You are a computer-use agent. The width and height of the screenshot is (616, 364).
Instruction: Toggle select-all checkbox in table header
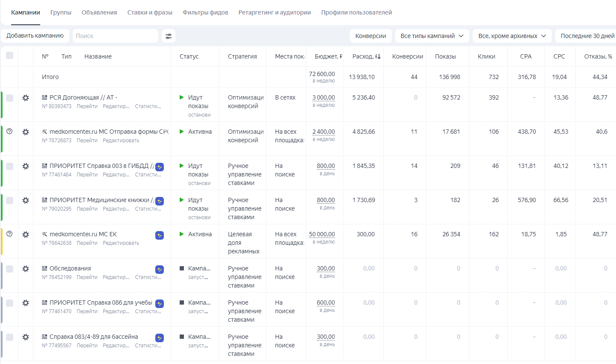[9, 56]
